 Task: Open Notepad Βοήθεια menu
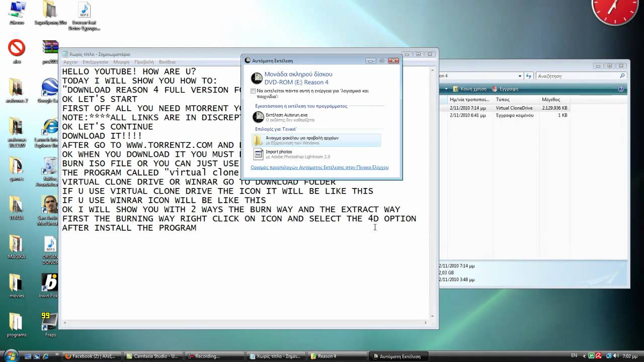pos(167,62)
